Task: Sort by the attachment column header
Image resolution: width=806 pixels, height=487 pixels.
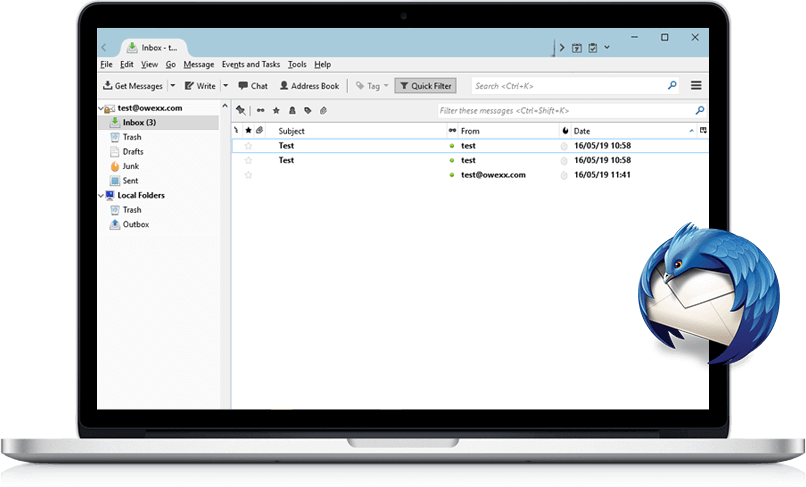Action: (x=260, y=131)
